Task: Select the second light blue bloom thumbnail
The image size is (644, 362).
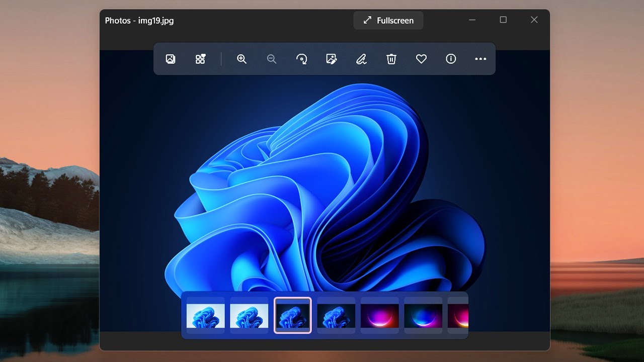Action: [x=249, y=315]
